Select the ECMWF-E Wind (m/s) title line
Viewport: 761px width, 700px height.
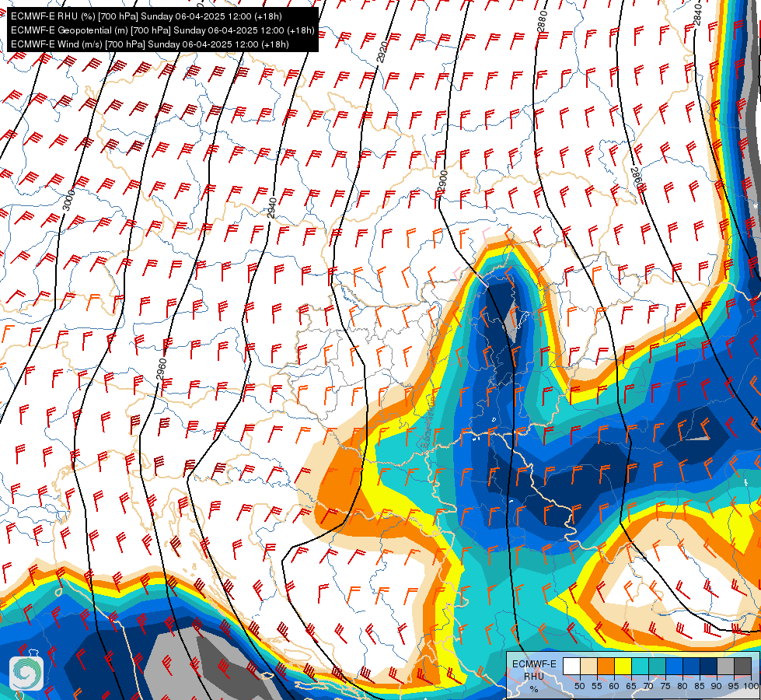point(150,44)
